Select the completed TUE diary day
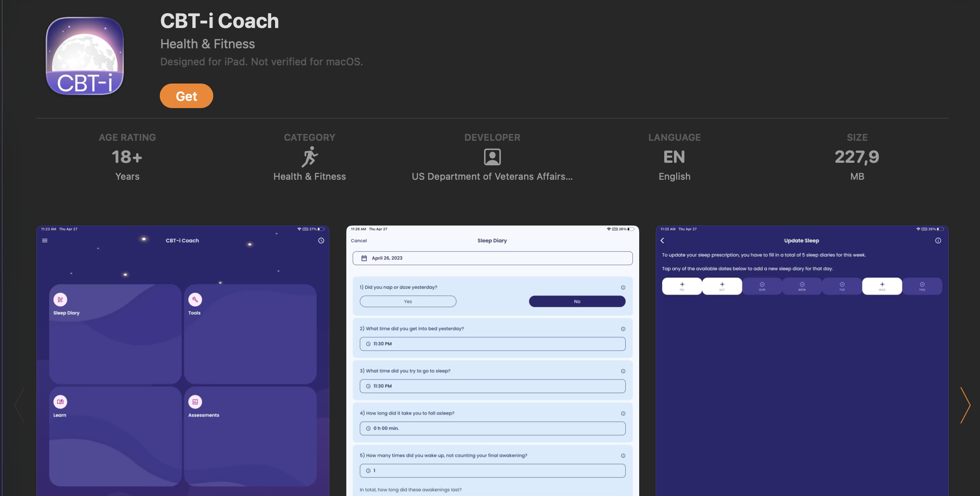 click(842, 286)
